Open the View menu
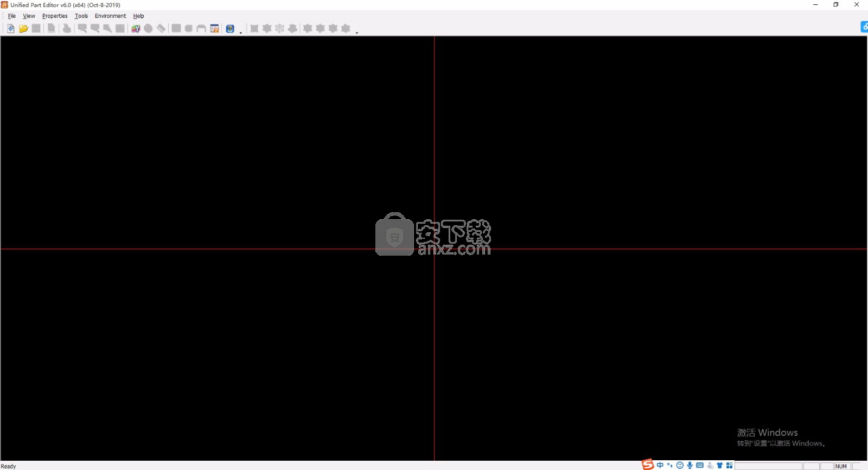 [29, 16]
